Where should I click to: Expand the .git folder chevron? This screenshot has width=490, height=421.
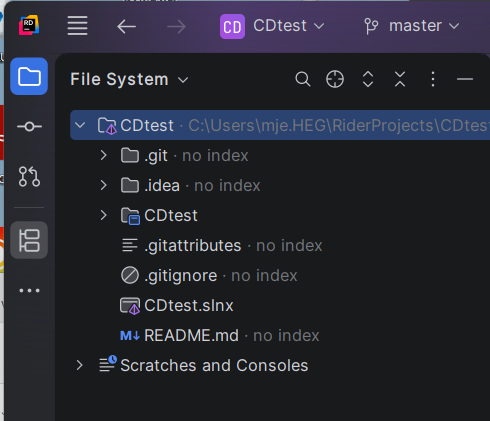coord(104,155)
